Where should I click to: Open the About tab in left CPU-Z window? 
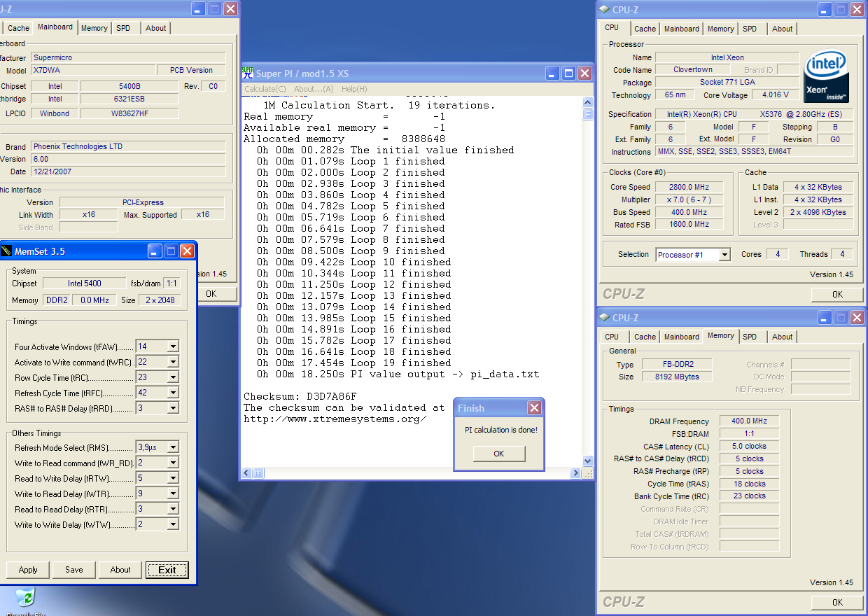pos(155,28)
